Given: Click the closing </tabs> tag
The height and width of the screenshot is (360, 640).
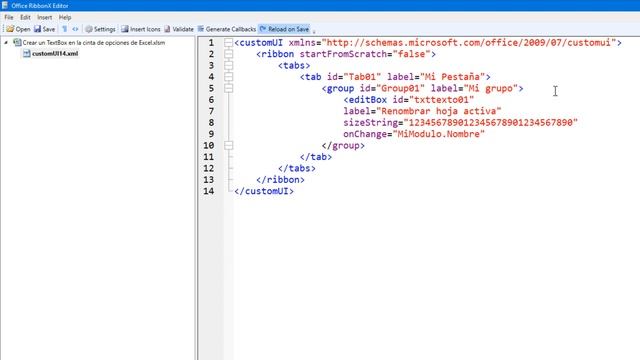Looking at the screenshot, I should click(297, 168).
